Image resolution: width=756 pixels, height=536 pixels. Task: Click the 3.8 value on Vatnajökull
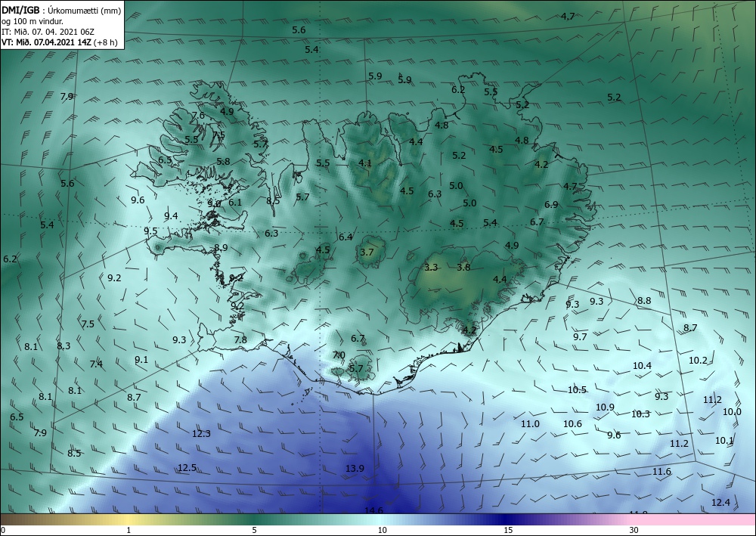pos(464,267)
